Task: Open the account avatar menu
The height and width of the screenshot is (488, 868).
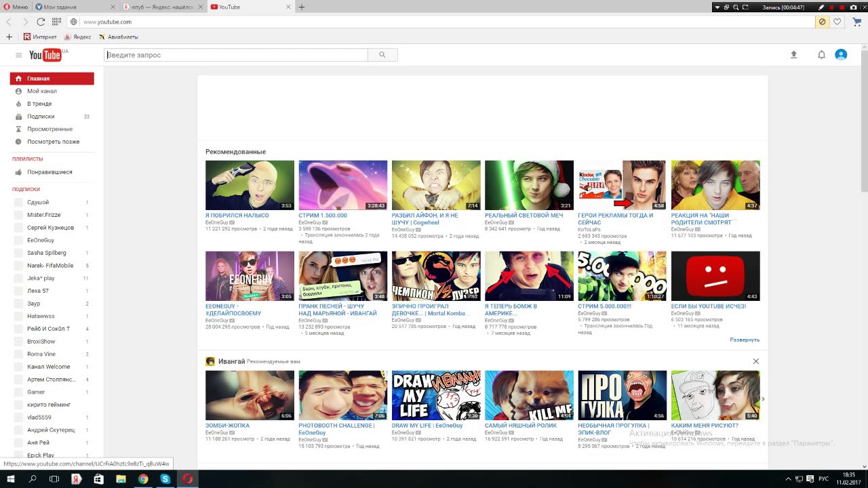Action: click(841, 55)
